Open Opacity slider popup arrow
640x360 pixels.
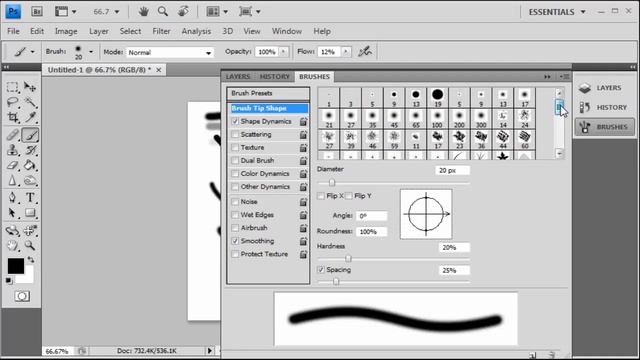[x=283, y=51]
